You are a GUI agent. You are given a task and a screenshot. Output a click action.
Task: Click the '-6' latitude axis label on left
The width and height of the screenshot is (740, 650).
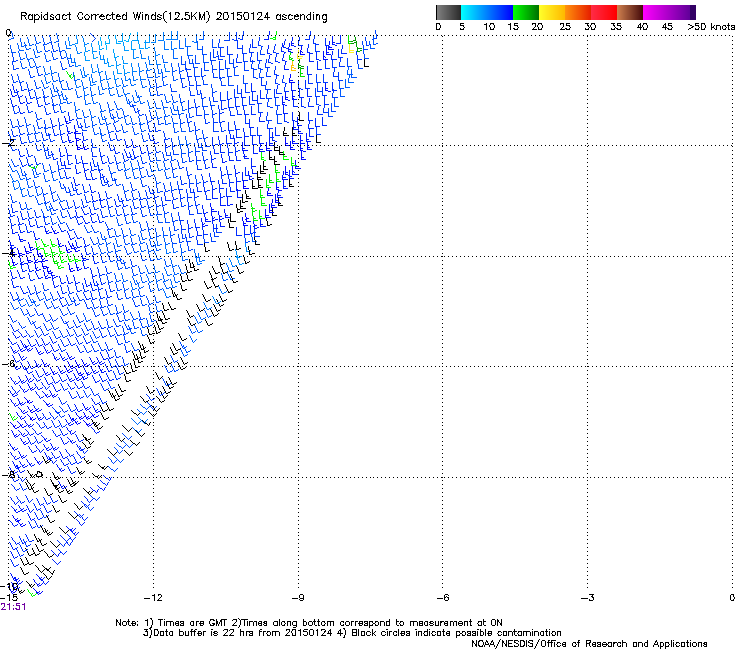pos(8,364)
